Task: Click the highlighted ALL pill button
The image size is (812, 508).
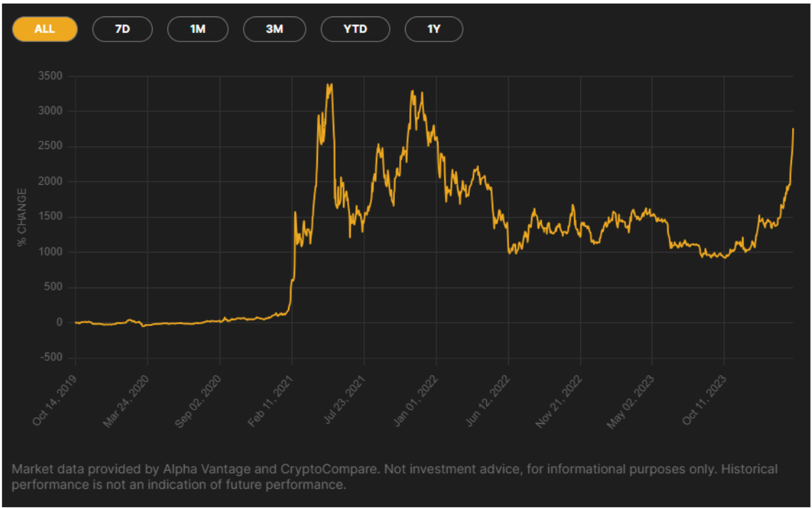Action: 44,29
